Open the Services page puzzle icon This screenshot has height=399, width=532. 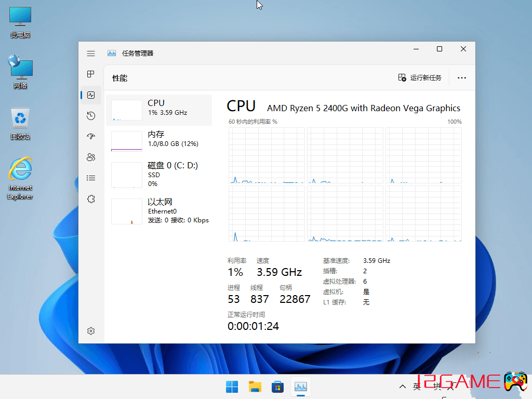[90, 199]
